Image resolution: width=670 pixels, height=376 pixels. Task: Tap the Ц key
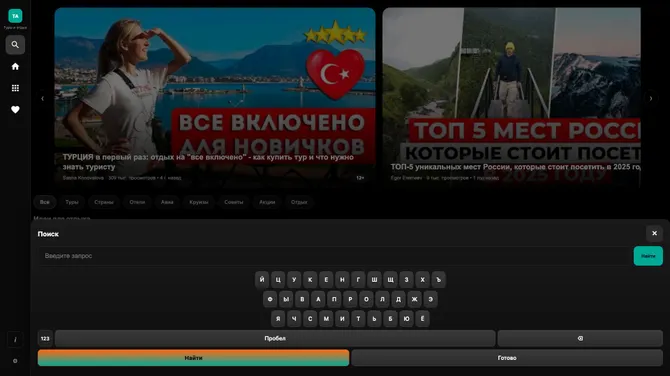tap(278, 280)
